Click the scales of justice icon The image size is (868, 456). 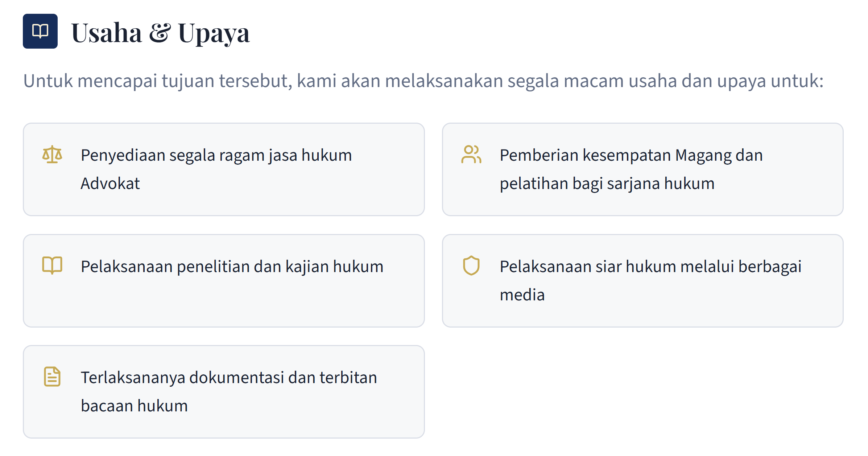(52, 155)
